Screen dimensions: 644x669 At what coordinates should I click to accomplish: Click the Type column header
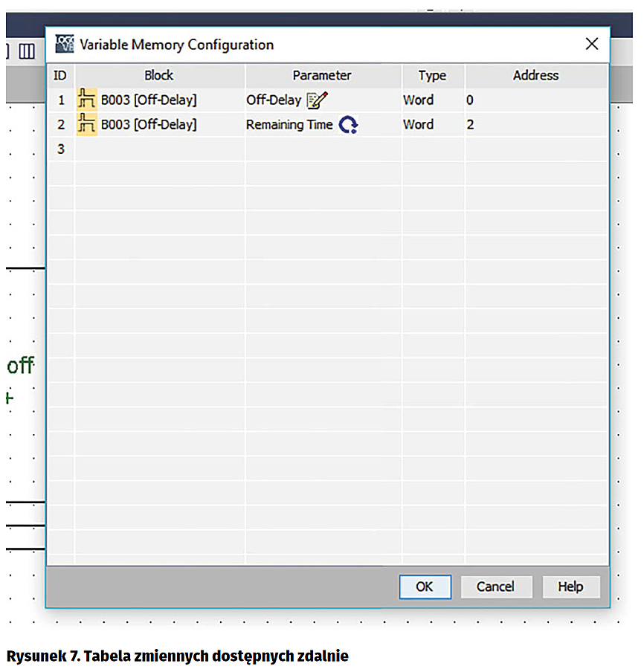(x=432, y=75)
